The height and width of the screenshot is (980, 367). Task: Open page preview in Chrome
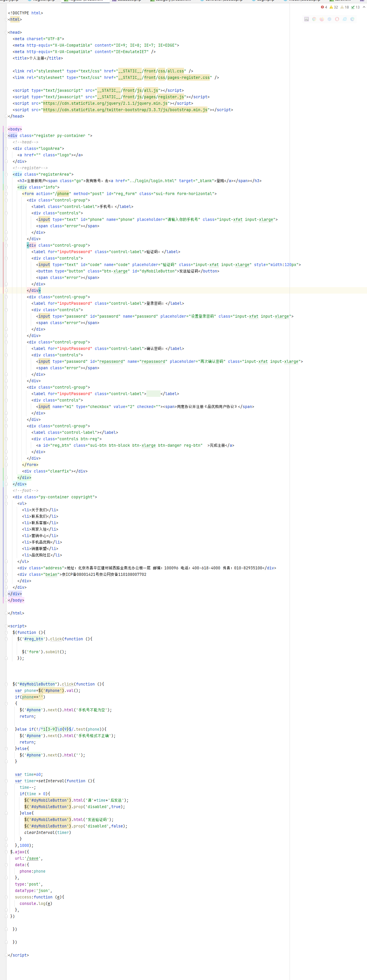[x=314, y=19]
